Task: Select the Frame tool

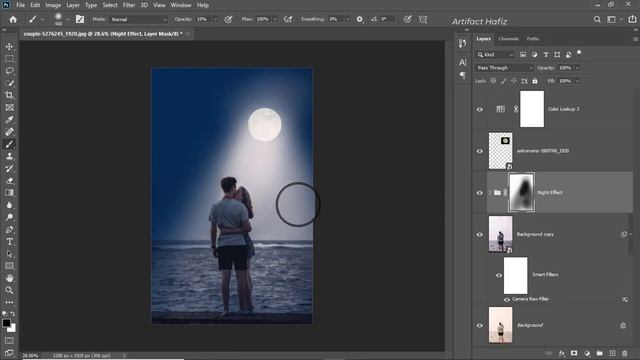Action: (x=9, y=107)
